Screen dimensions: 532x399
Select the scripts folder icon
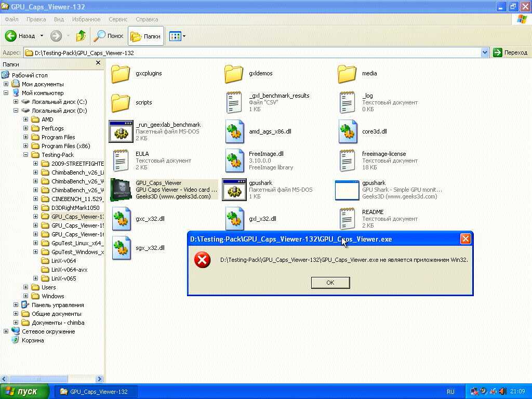(121, 103)
